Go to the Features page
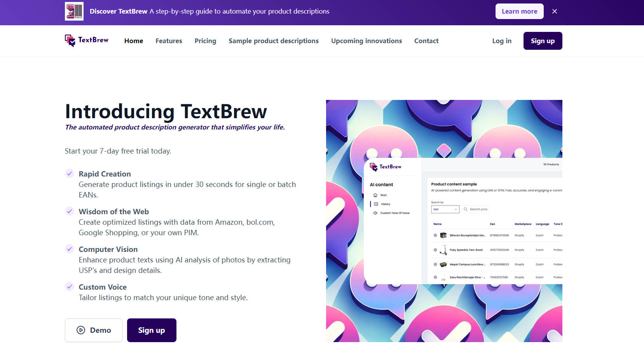 pyautogui.click(x=169, y=41)
